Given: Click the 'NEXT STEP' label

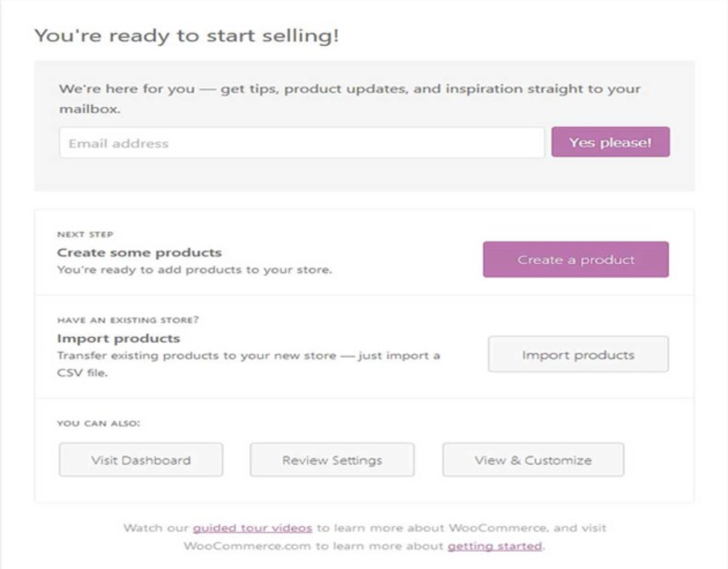Looking at the screenshot, I should tap(85, 235).
